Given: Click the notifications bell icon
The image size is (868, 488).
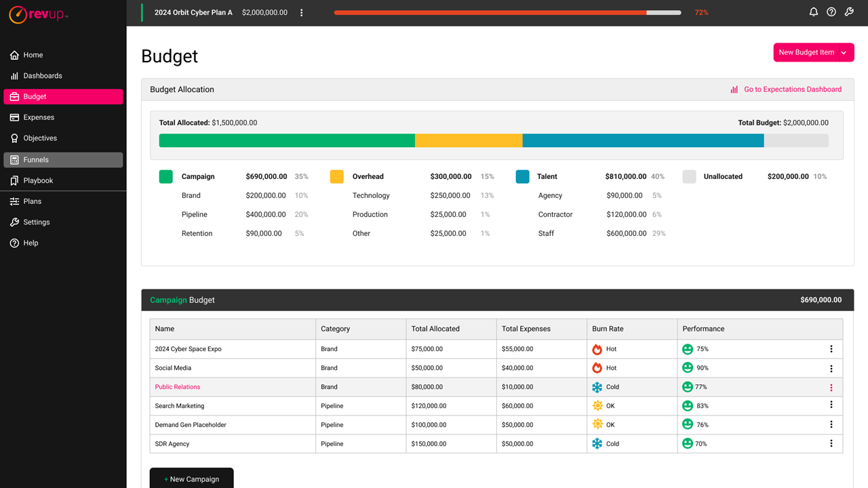Looking at the screenshot, I should click(814, 12).
